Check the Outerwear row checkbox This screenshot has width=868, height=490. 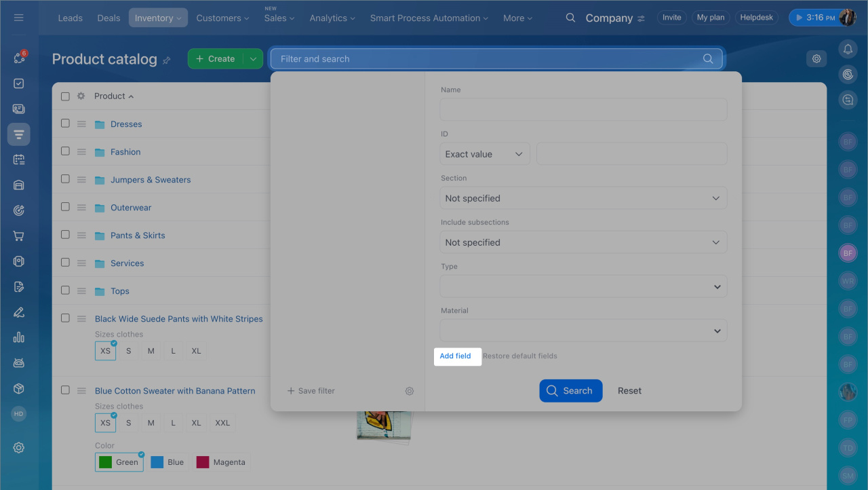[65, 207]
